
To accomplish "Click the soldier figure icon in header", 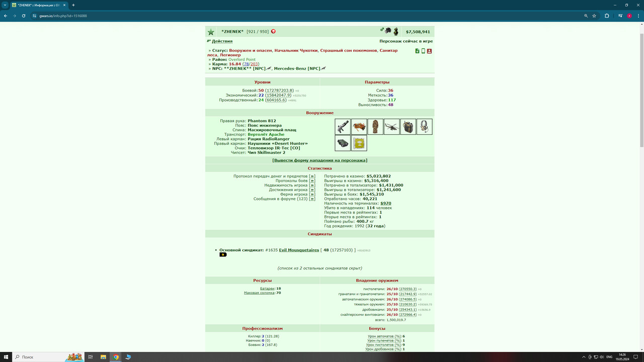I will [396, 31].
